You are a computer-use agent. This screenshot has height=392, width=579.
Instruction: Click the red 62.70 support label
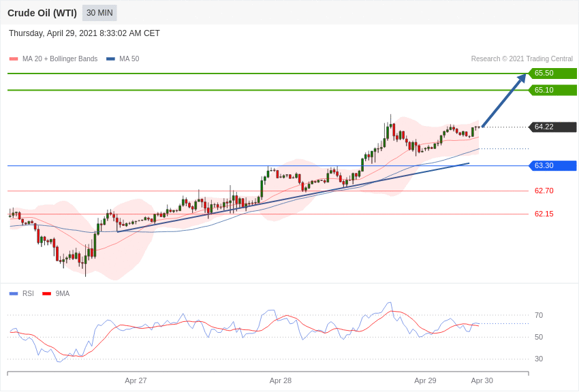pos(544,191)
